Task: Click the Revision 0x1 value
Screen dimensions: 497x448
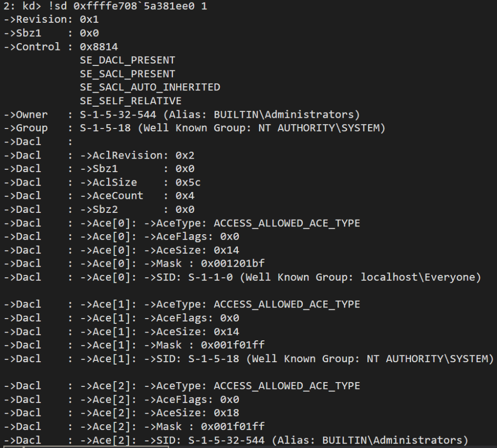Action: pyautogui.click(x=89, y=19)
